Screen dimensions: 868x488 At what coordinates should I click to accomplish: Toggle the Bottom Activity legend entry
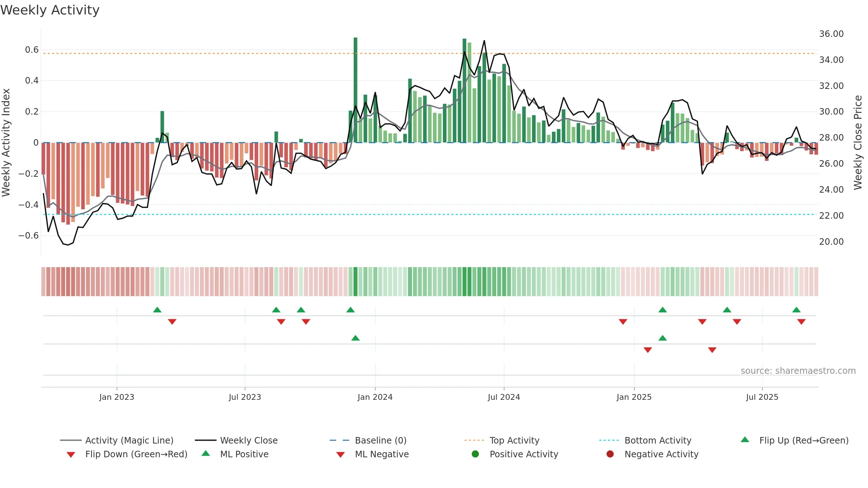[x=645, y=440]
